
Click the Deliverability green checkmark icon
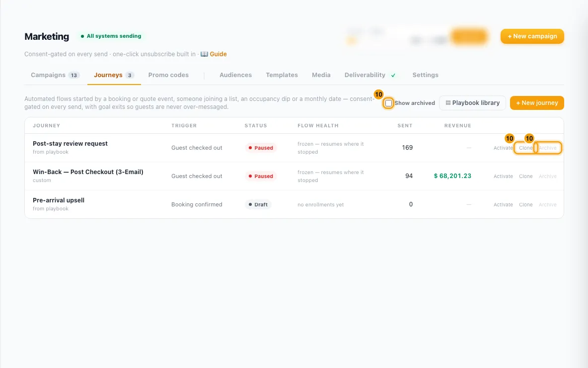(393, 76)
